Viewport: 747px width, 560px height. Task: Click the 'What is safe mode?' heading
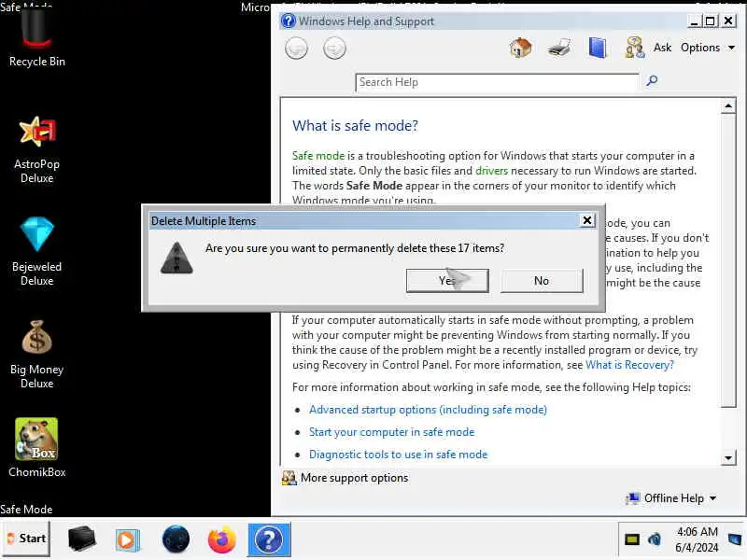coord(355,126)
